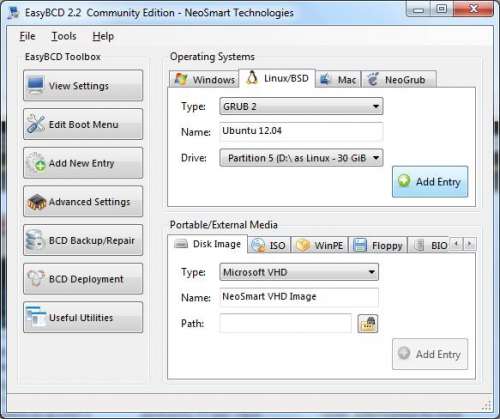The width and height of the screenshot is (500, 419).
Task: Click the NeoGrub tab icon
Action: (x=373, y=79)
